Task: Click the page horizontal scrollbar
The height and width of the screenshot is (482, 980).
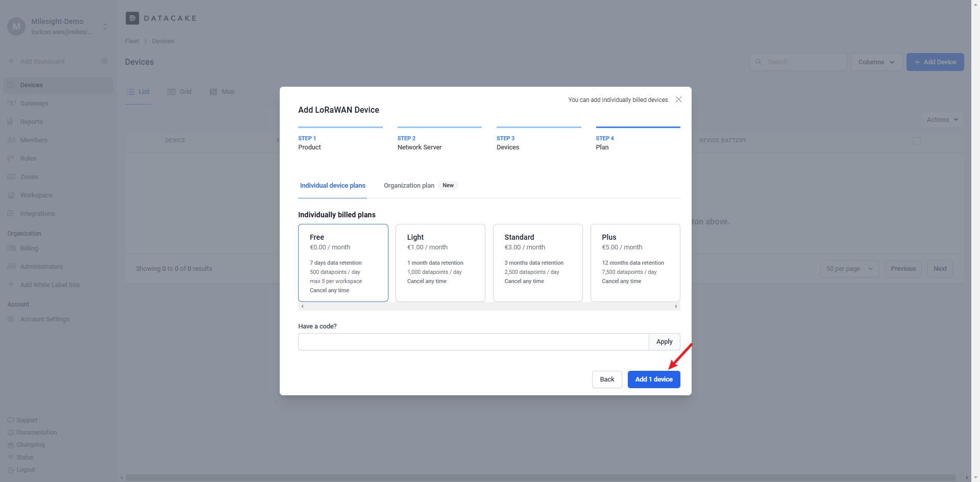Action: click(540, 478)
